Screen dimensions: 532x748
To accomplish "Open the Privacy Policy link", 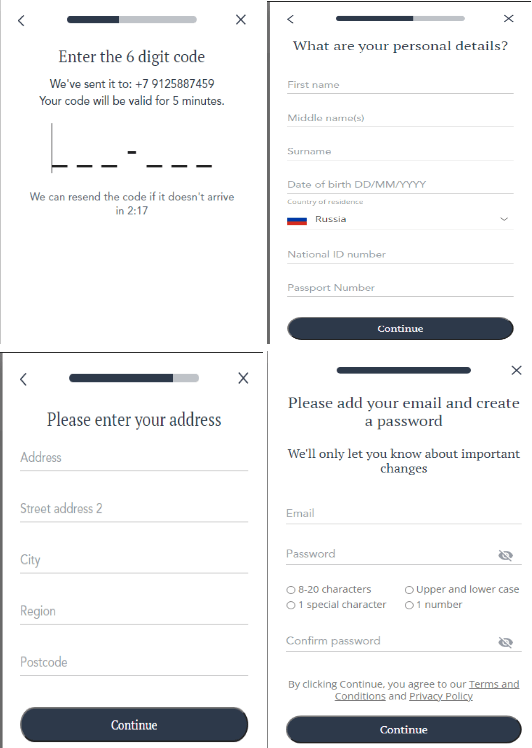I will [441, 696].
